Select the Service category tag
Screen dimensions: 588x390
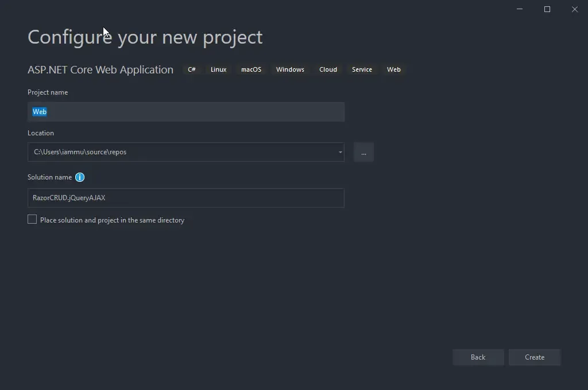(362, 69)
